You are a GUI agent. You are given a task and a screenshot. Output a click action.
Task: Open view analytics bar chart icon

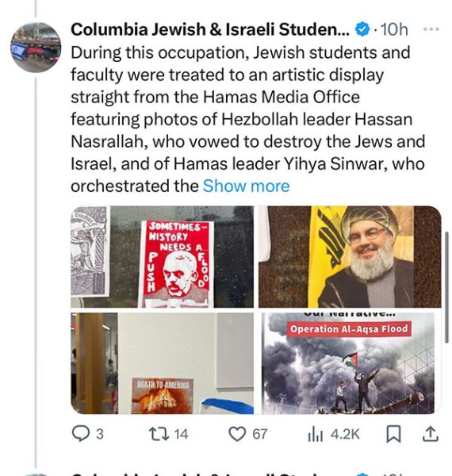(x=315, y=434)
